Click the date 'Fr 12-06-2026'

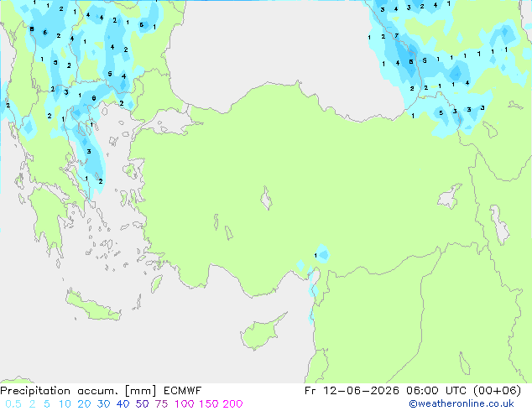(x=352, y=391)
